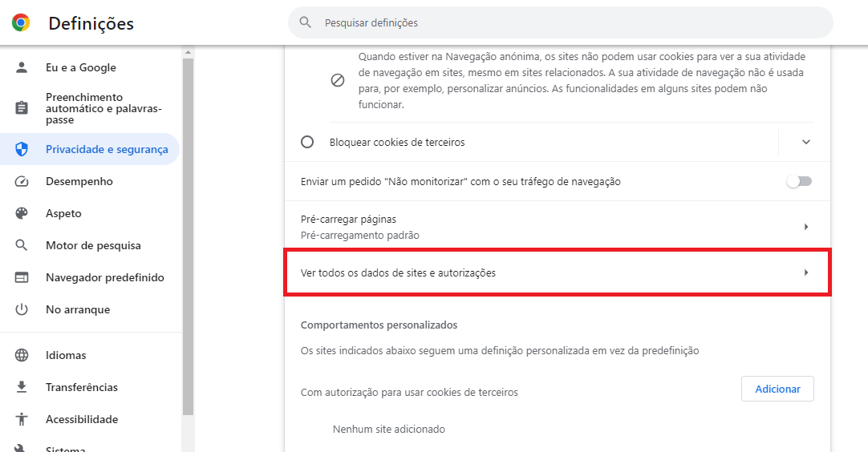Click the shield icon for Privacidade e segurança
868x452 pixels.
(x=22, y=149)
